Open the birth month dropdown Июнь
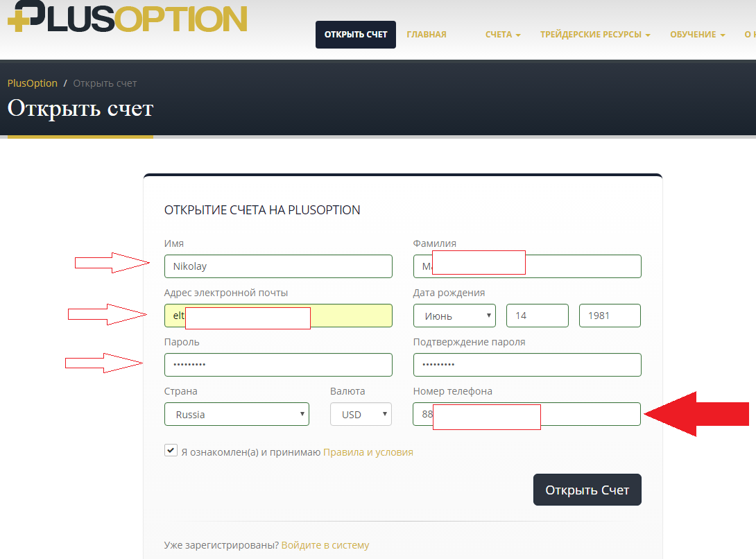Screen dimensions: 756x559 (x=454, y=316)
